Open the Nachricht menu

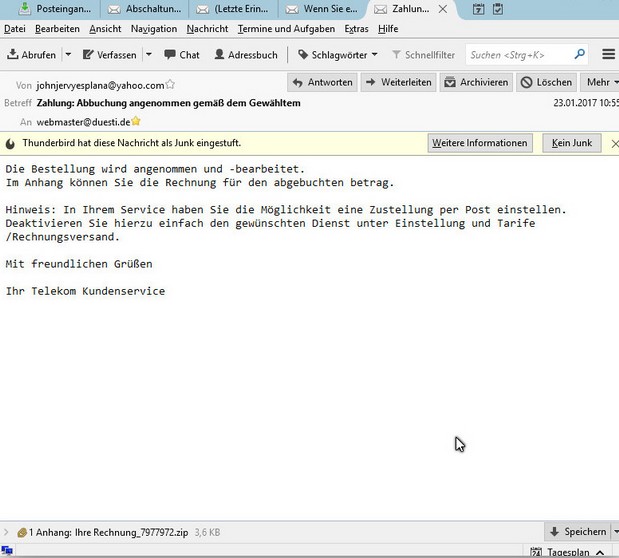click(207, 29)
